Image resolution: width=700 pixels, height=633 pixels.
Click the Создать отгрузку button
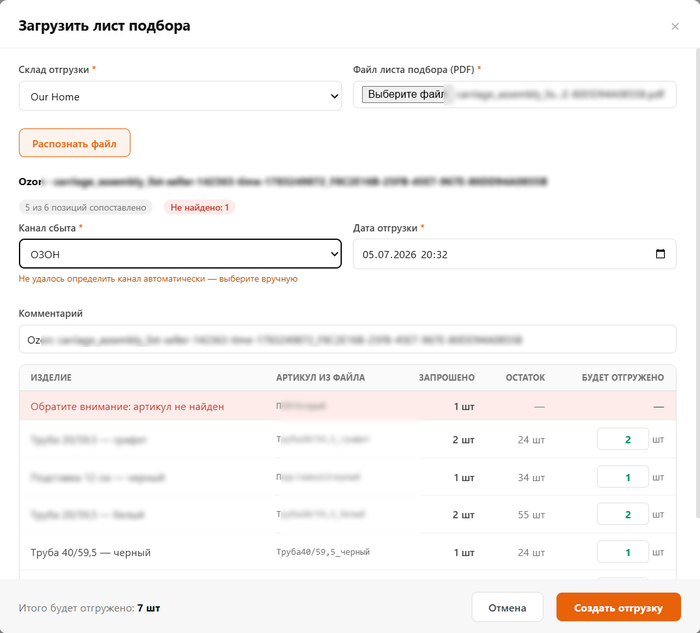click(618, 608)
